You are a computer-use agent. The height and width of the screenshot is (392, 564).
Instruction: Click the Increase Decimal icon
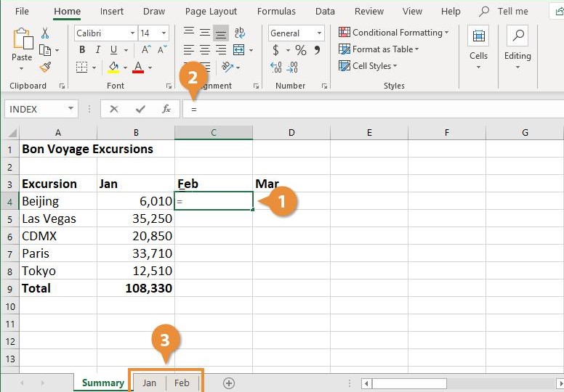(x=276, y=68)
